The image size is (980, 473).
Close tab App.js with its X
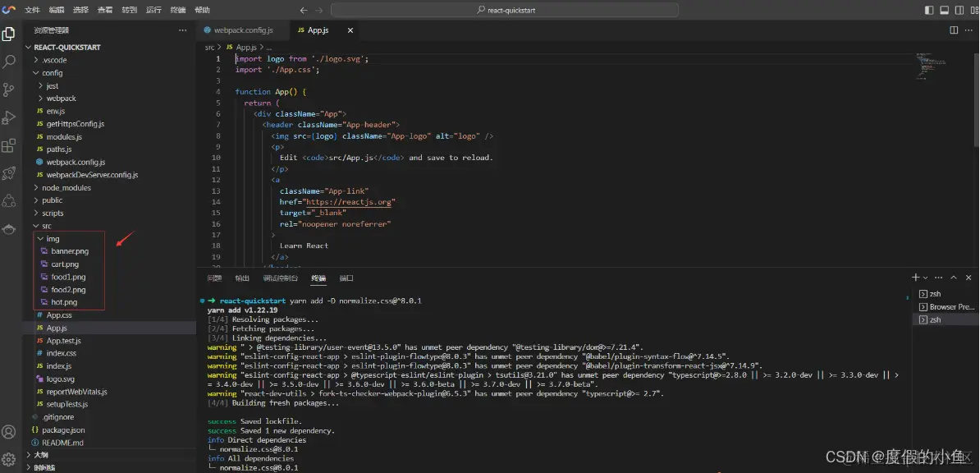[x=350, y=30]
